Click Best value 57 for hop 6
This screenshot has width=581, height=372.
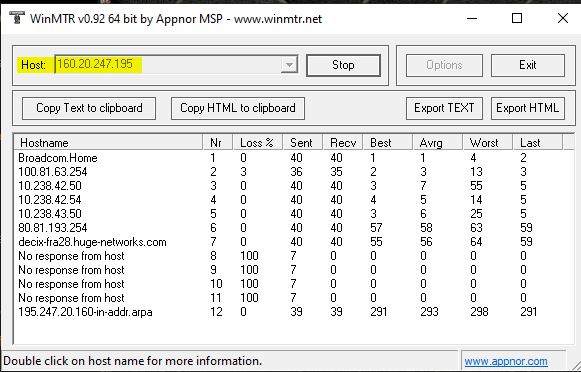[376, 228]
